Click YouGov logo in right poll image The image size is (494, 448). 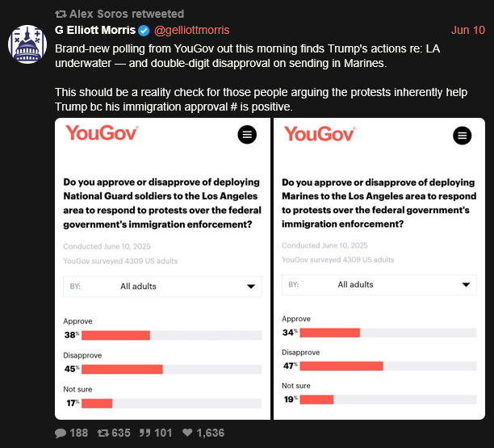pos(320,134)
